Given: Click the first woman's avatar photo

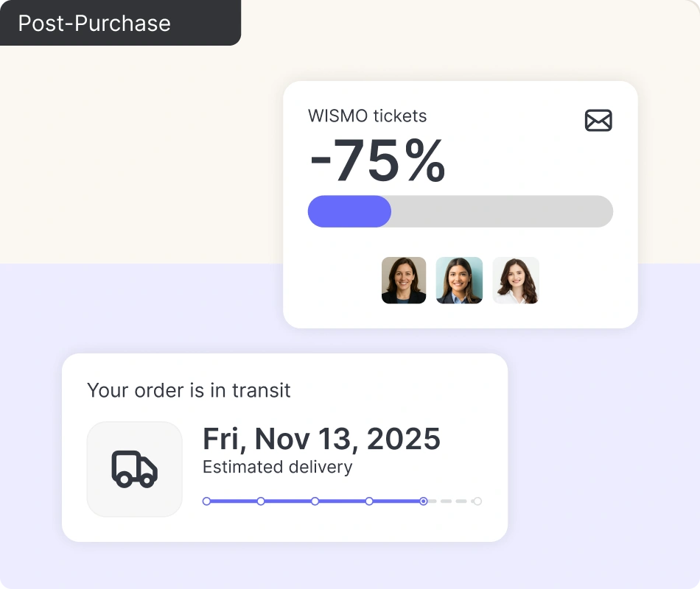Looking at the screenshot, I should pyautogui.click(x=404, y=281).
